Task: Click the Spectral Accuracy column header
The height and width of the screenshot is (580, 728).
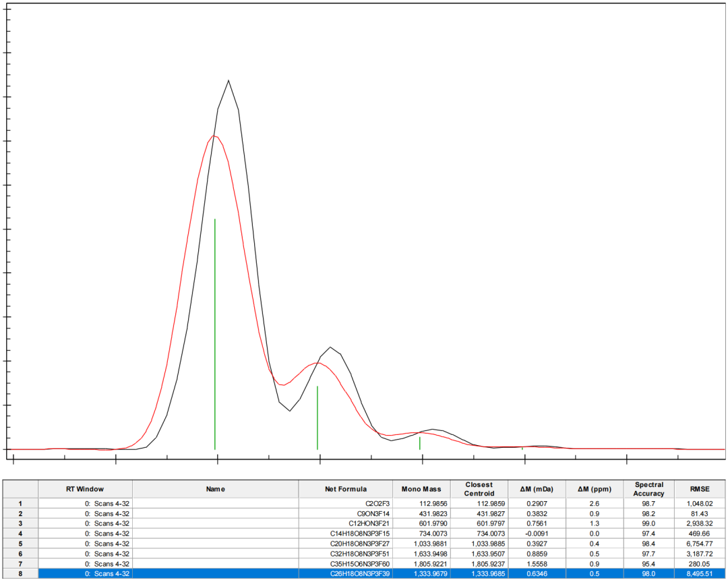Action: (x=649, y=489)
